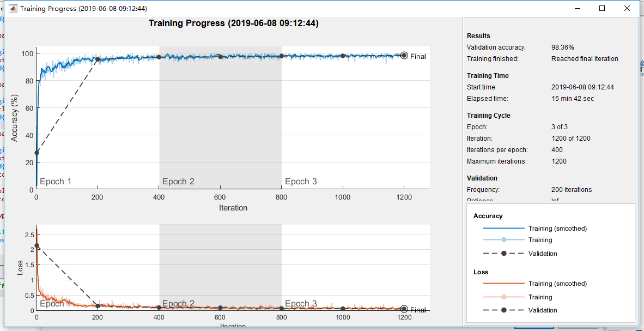Maximize the Training Progress window
Viewport: 644px width, 331px height.
[x=602, y=8]
